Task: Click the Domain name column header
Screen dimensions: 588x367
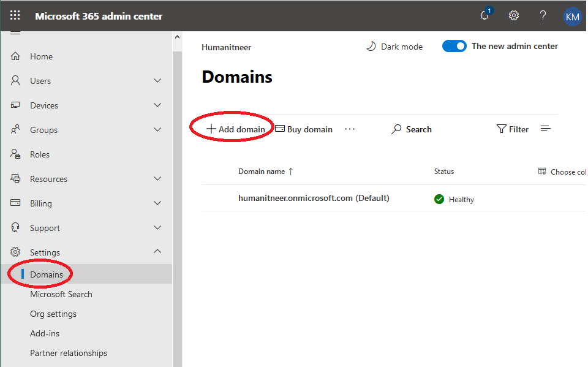Action: pyautogui.click(x=262, y=172)
